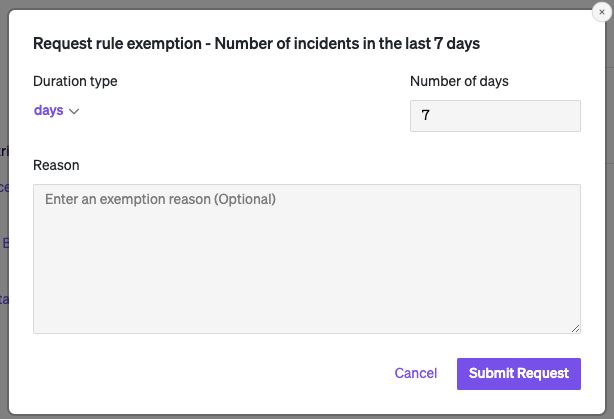This screenshot has width=614, height=419.
Task: Click the chevron next to days
Action: click(74, 112)
